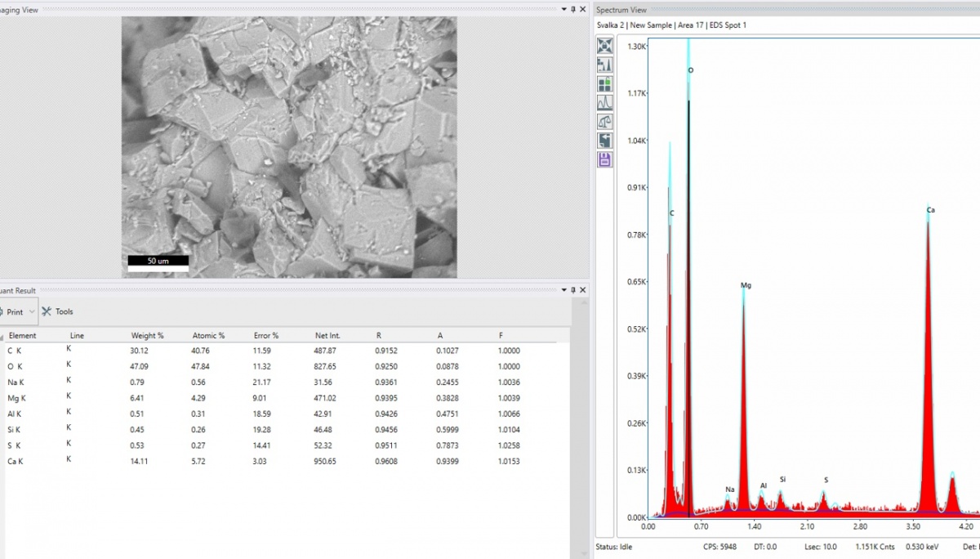Open Quant Result panel options dropdown

click(x=563, y=290)
